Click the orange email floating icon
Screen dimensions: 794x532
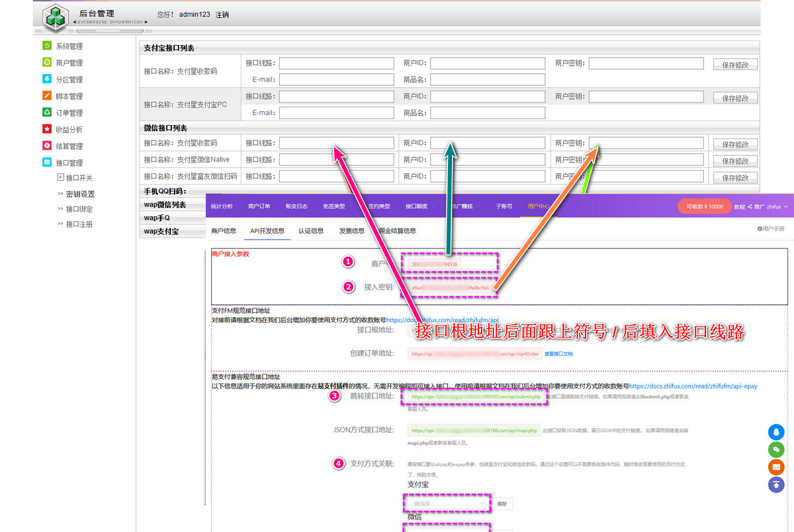tap(776, 466)
